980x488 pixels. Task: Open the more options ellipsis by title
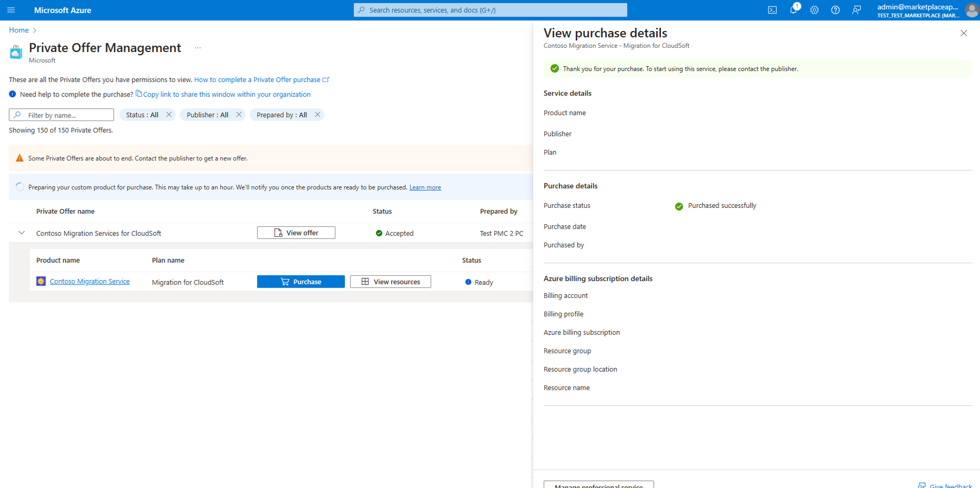pos(198,48)
